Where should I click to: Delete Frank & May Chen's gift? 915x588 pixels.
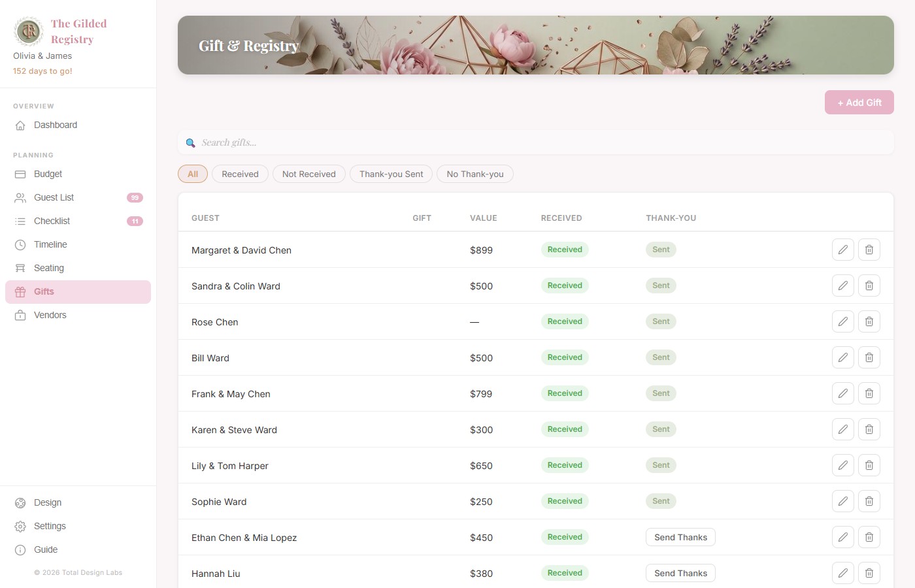869,393
